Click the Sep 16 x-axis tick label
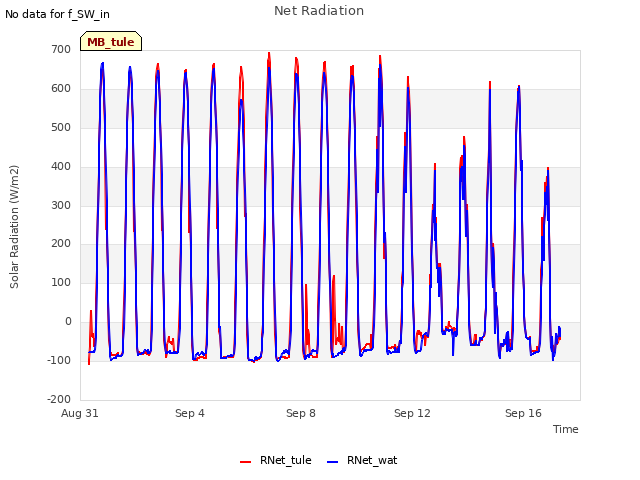Screen dimensions: 640x480 click(x=523, y=413)
